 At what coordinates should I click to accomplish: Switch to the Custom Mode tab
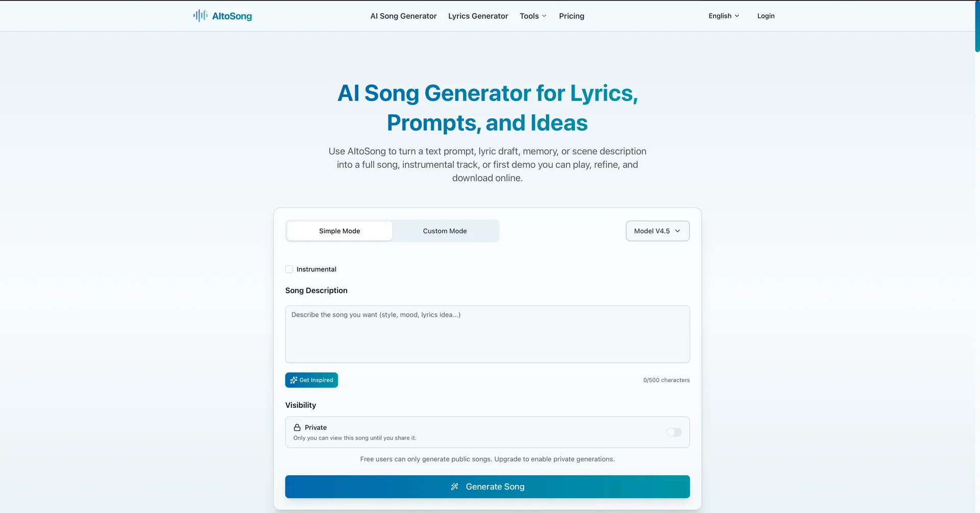tap(445, 231)
